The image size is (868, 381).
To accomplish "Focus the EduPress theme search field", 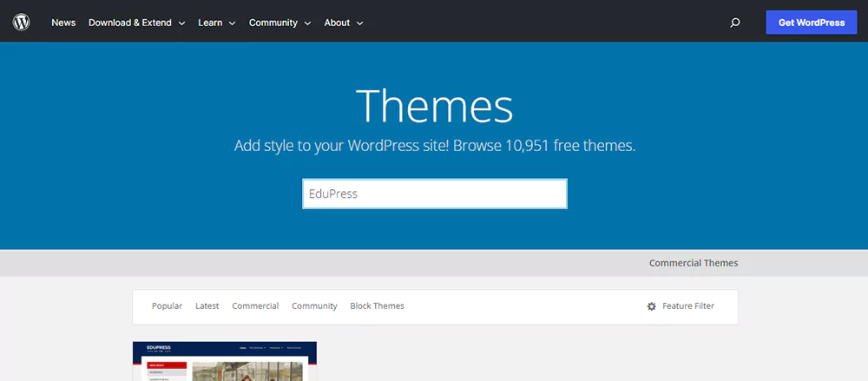I will tap(435, 194).
